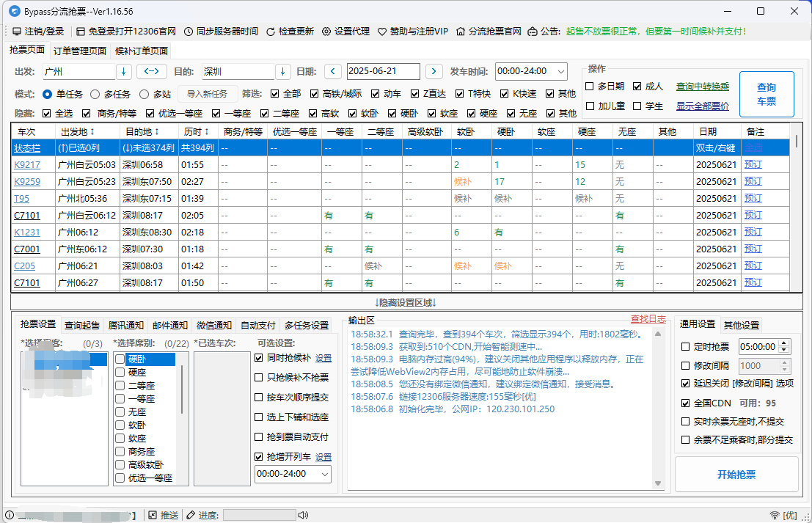This screenshot has width=812, height=523.
Task: Decrease the 定时抢票 time stepper
Action: [785, 350]
